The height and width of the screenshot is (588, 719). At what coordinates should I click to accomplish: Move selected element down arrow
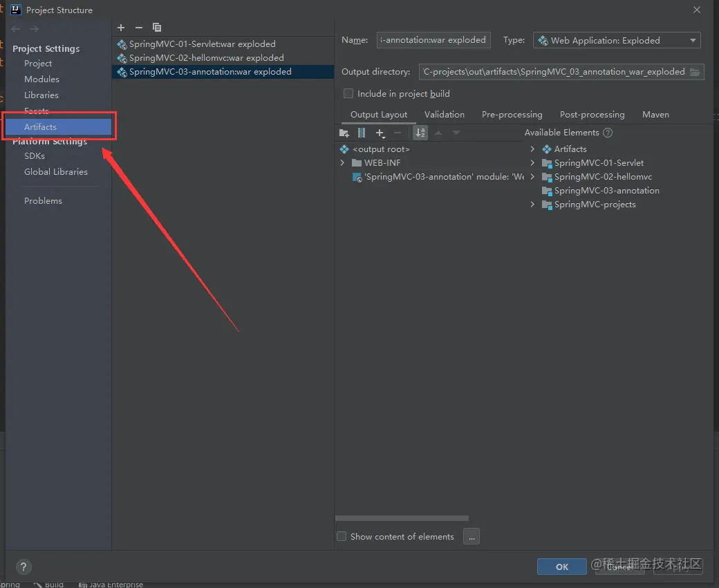tap(456, 133)
